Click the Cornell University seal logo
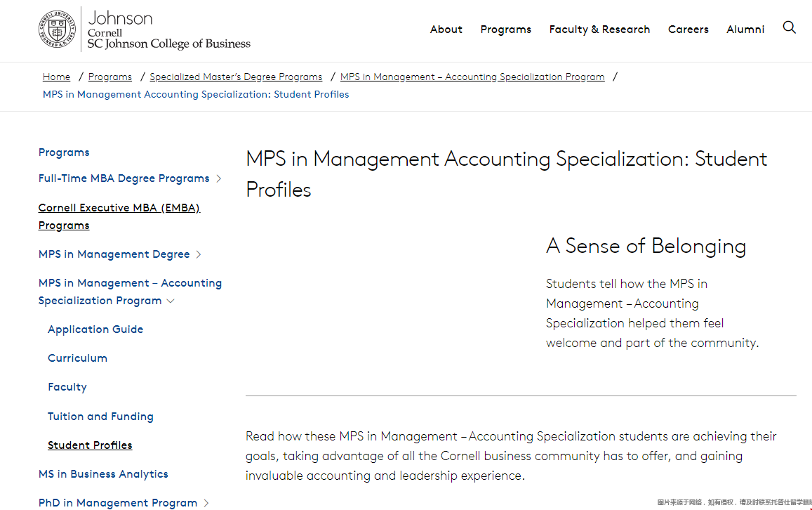 (x=57, y=29)
